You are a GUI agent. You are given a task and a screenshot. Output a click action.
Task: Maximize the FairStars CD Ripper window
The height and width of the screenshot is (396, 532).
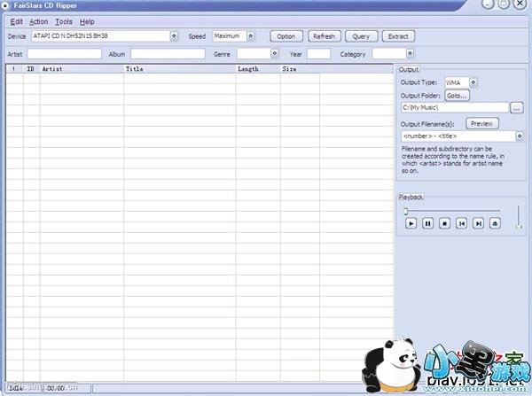tap(504, 4)
